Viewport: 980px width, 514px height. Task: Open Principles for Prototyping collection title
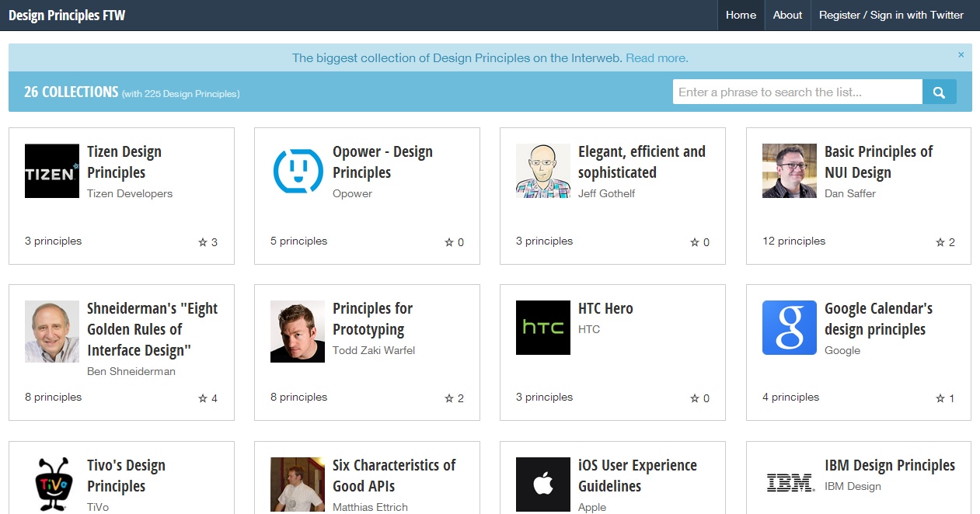(372, 318)
